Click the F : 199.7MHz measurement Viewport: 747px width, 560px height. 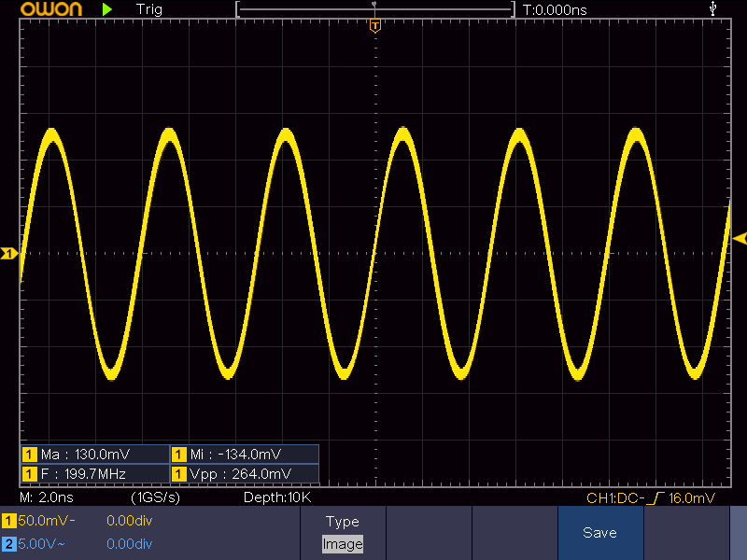[95, 474]
